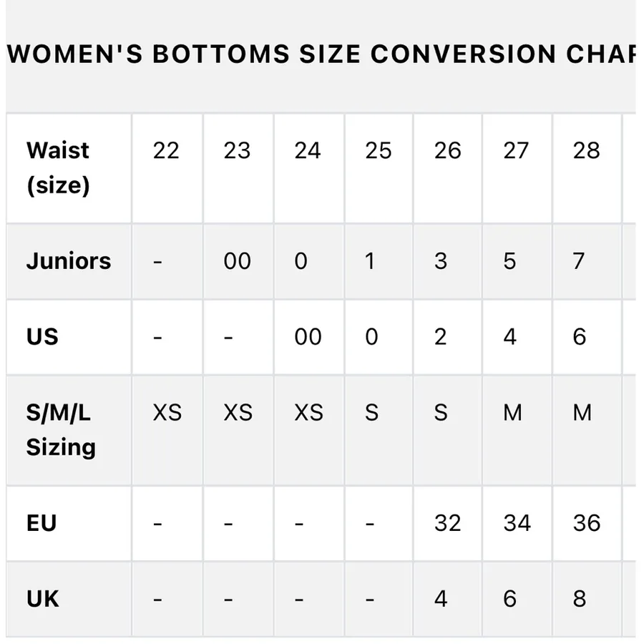Image resolution: width=644 pixels, height=644 pixels.
Task: Click Juniors size 7 cell
Action: (x=587, y=261)
